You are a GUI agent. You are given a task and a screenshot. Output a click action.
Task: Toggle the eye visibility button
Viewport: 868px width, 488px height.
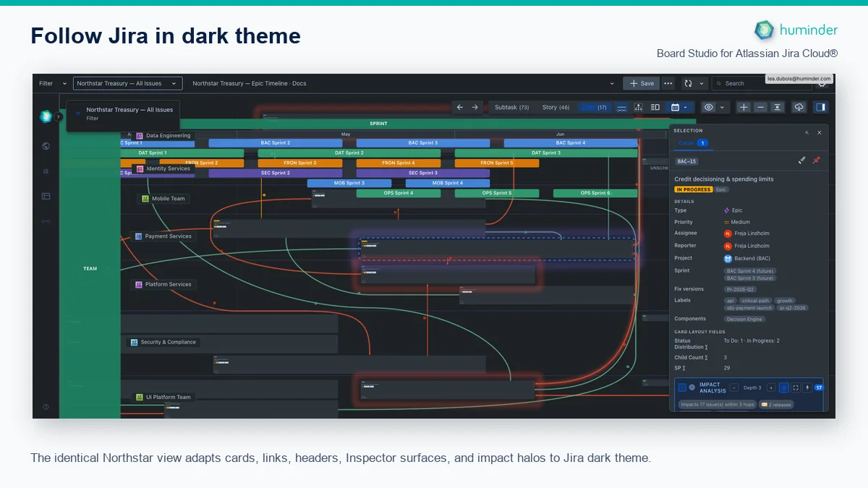tap(708, 107)
